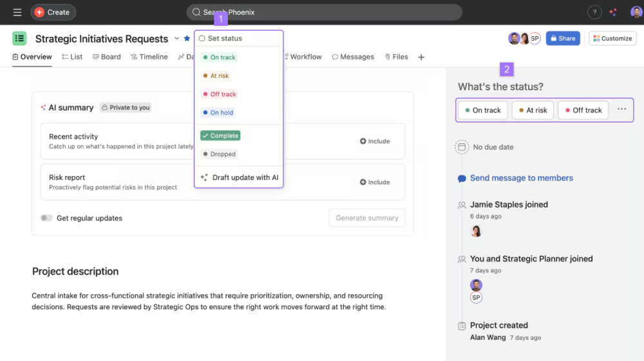Choose red Off track status button
This screenshot has width=644, height=361.
point(583,110)
